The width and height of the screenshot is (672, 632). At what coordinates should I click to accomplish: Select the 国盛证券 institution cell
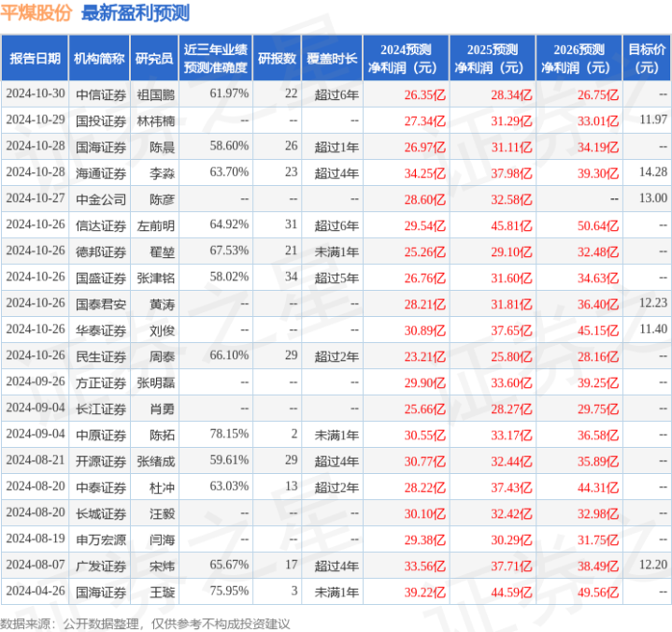[101, 278]
